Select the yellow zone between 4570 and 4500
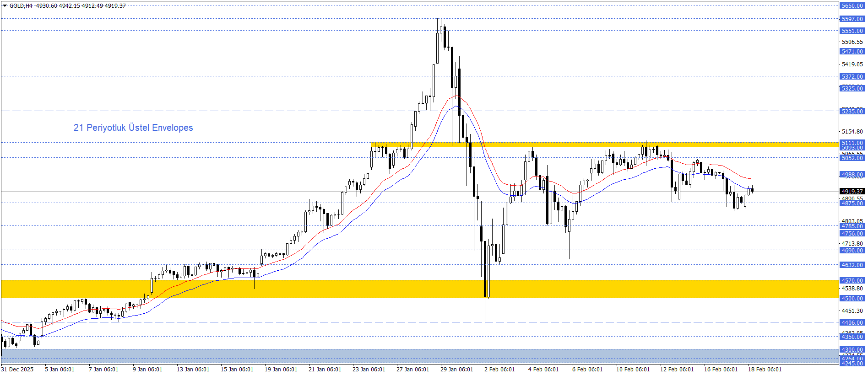 pos(419,289)
